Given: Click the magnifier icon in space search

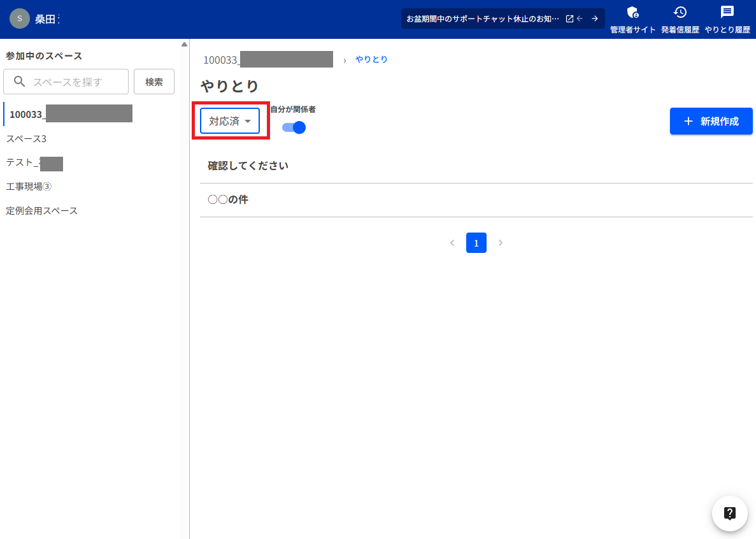Looking at the screenshot, I should tap(20, 82).
